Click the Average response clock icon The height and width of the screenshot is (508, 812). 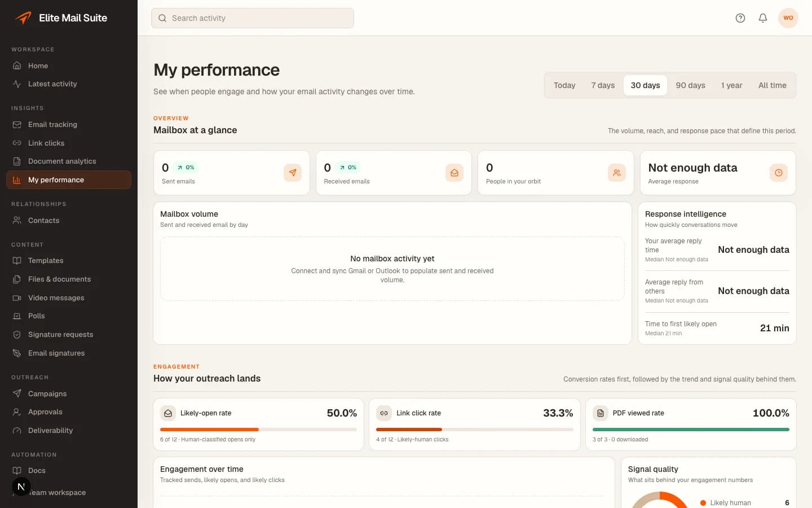coord(779,173)
